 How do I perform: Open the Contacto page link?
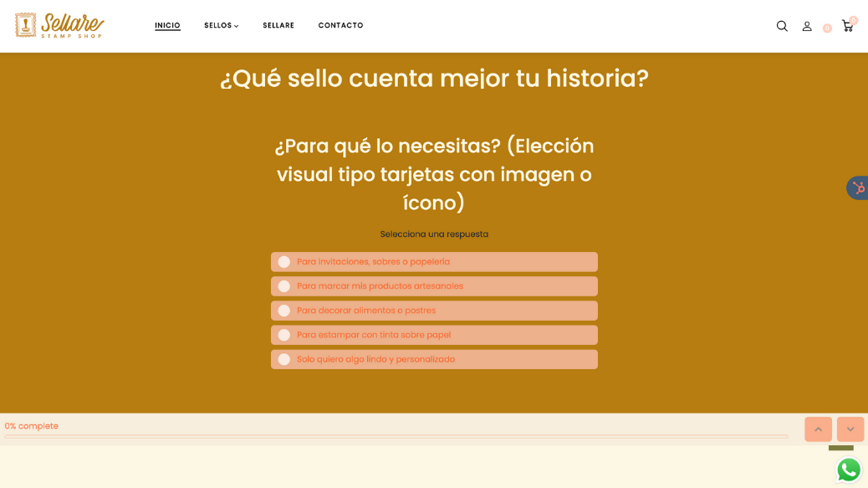pos(340,26)
